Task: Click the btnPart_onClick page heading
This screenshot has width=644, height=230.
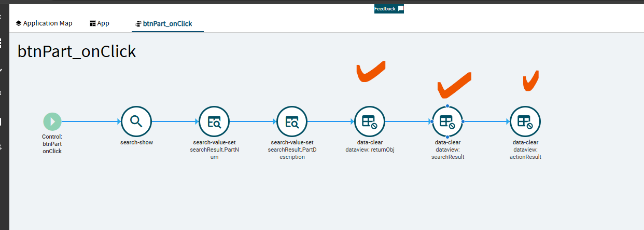Action: (x=77, y=51)
